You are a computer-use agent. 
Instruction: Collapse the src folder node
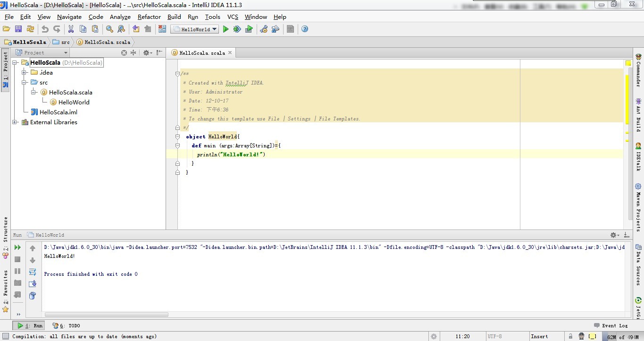(x=25, y=83)
